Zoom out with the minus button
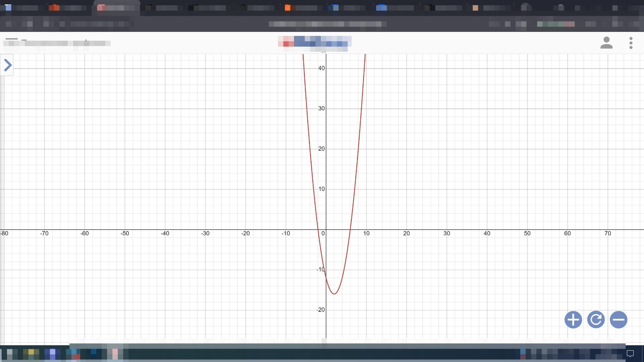 click(x=618, y=319)
